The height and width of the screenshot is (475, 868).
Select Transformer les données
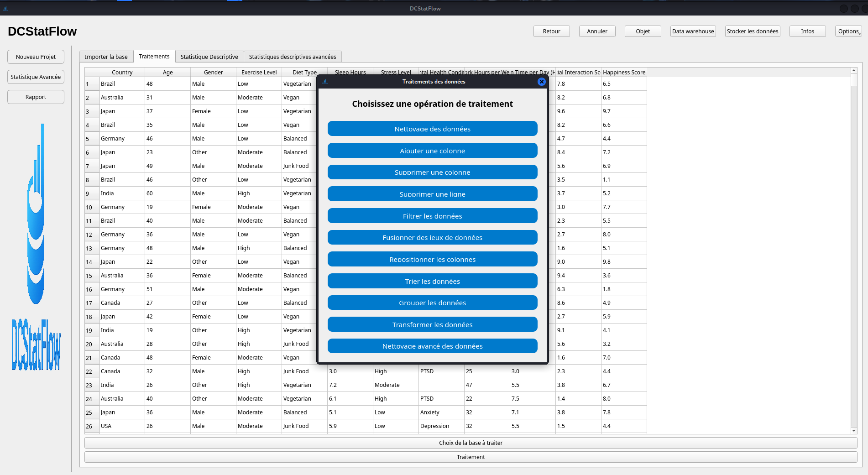tap(432, 324)
